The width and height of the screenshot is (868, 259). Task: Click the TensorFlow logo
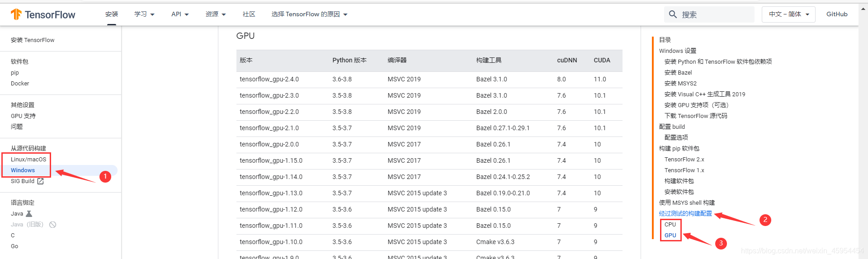pyautogui.click(x=43, y=14)
